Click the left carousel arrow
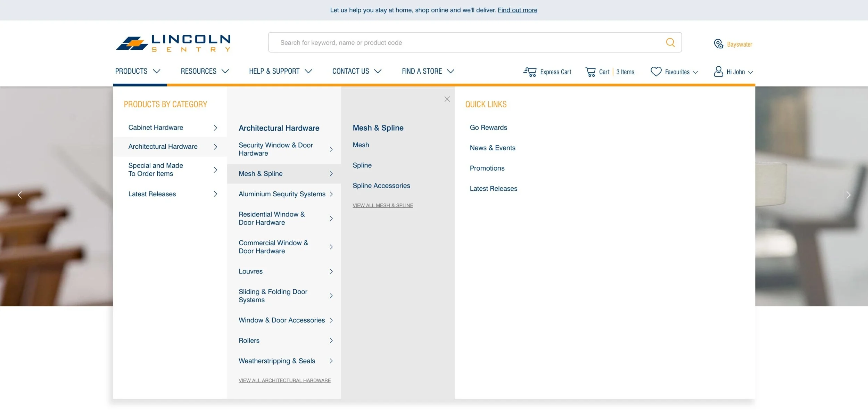Image resolution: width=868 pixels, height=411 pixels. pos(20,195)
